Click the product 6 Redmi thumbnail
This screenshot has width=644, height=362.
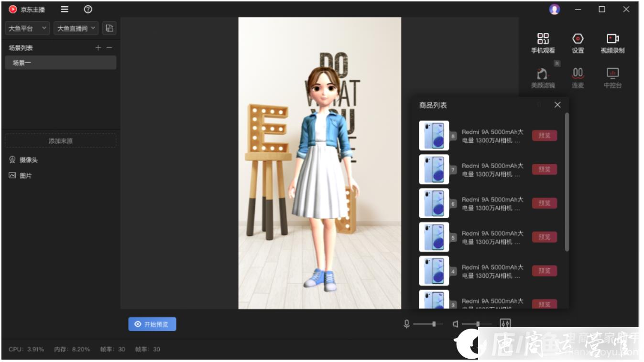click(x=434, y=203)
